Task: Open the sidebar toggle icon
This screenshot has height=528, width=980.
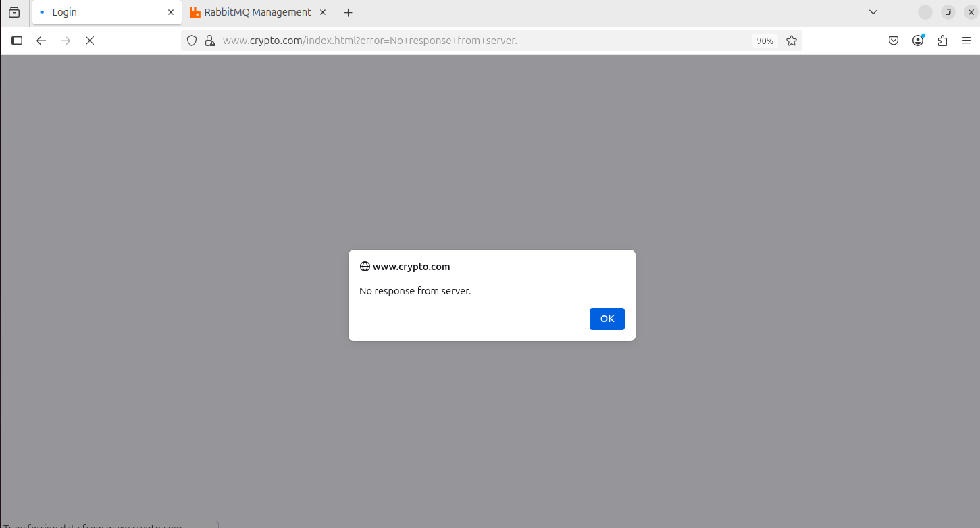Action: point(17,41)
